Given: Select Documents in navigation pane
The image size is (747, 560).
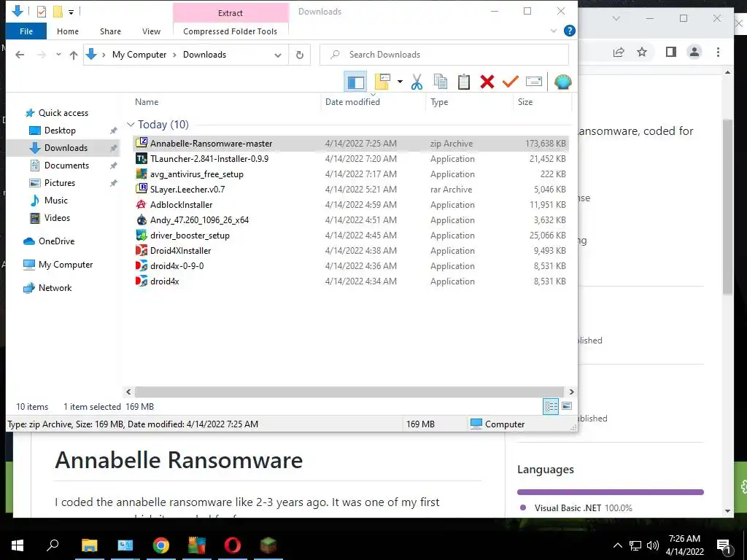Looking at the screenshot, I should click(66, 166).
